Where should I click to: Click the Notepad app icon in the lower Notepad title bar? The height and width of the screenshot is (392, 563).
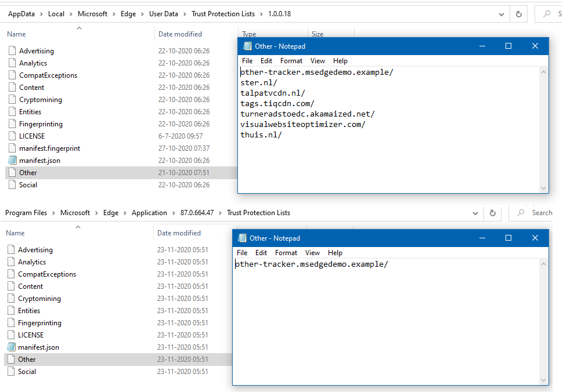(243, 238)
